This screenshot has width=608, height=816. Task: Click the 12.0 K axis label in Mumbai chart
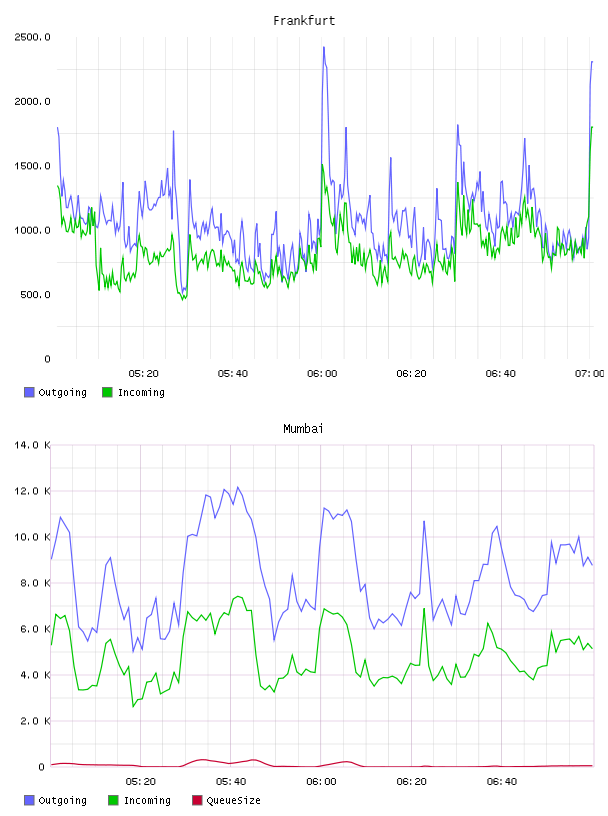click(x=32, y=491)
